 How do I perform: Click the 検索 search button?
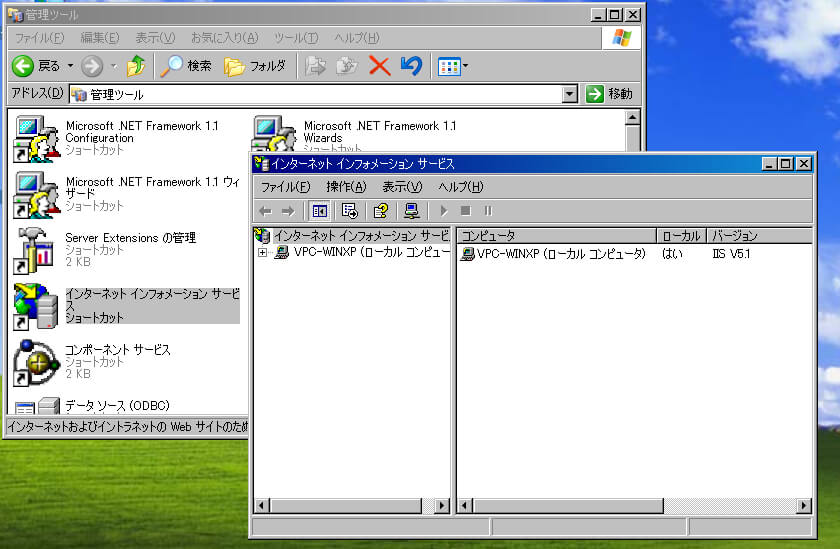click(186, 66)
